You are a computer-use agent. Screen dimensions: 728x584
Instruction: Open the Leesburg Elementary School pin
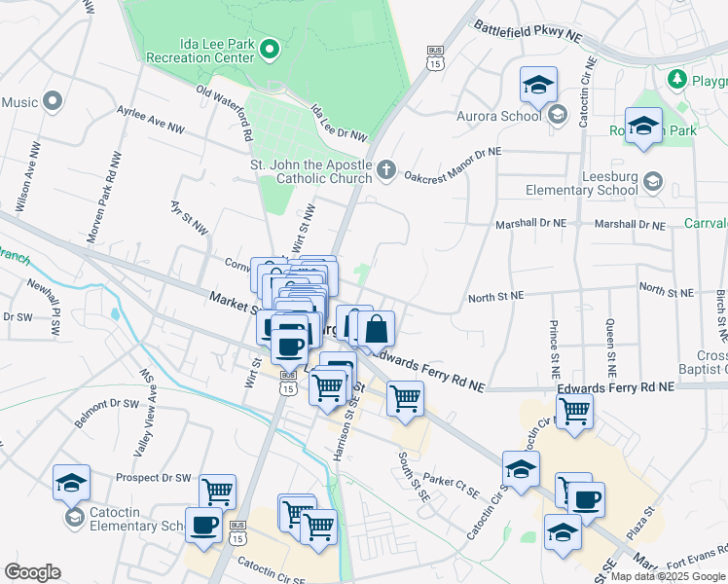point(653,182)
